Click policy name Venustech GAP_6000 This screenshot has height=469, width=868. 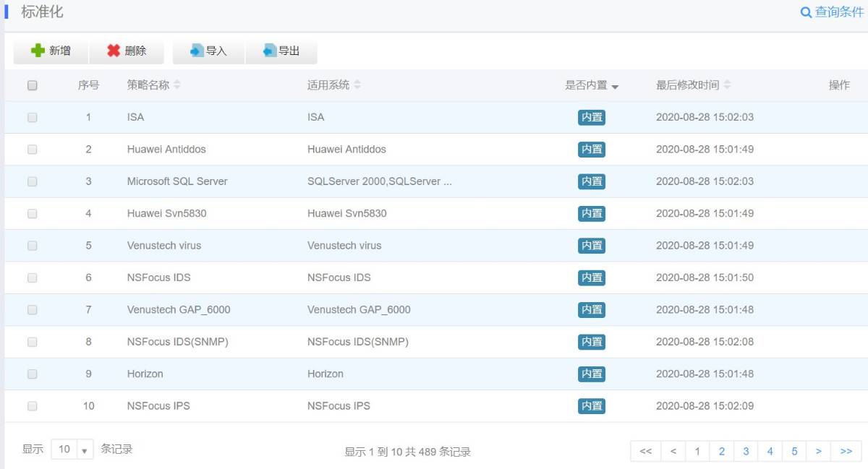tap(179, 309)
